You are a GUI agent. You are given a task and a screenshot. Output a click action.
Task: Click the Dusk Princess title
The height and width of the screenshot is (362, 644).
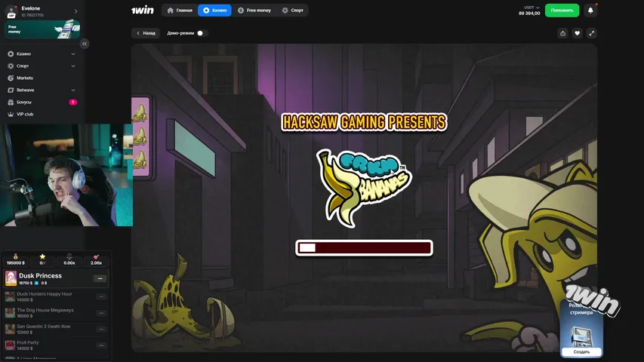tap(40, 276)
